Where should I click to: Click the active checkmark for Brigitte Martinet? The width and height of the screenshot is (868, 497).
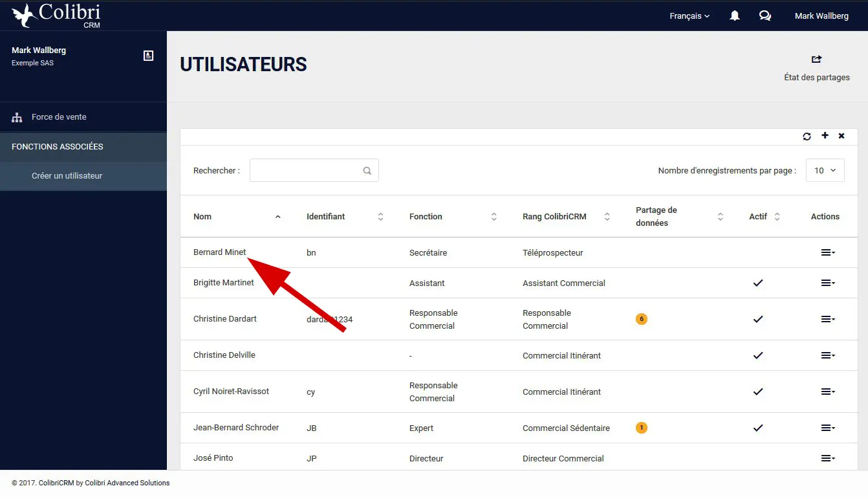[x=758, y=283]
